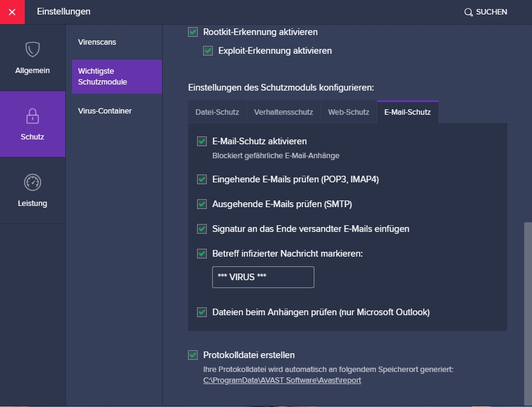
Task: Toggle Signatur an das Ende checkbox
Action: pyautogui.click(x=203, y=229)
